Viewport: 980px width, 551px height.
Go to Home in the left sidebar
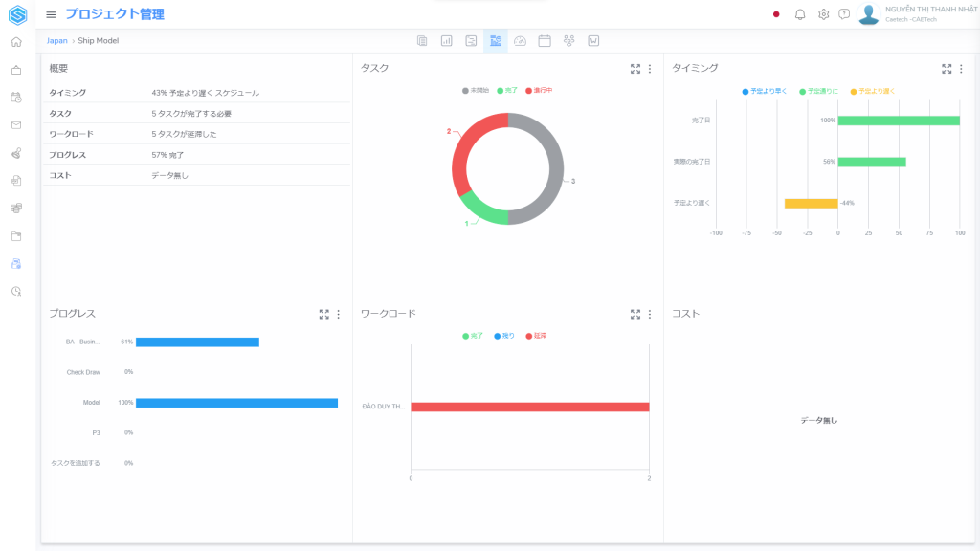pos(16,42)
